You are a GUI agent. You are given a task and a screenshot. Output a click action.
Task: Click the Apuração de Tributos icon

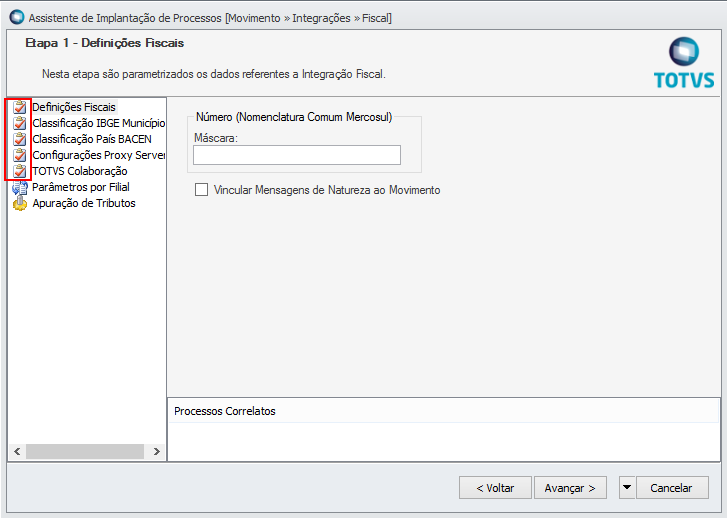(x=19, y=203)
